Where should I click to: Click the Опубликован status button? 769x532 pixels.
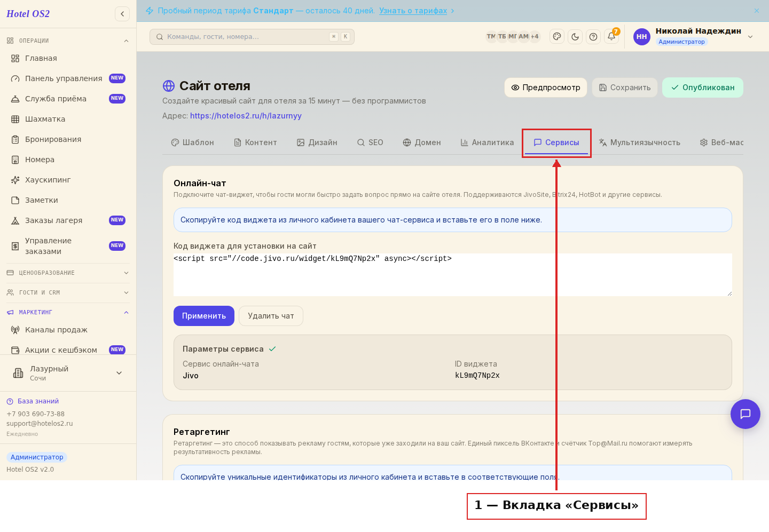(x=703, y=88)
